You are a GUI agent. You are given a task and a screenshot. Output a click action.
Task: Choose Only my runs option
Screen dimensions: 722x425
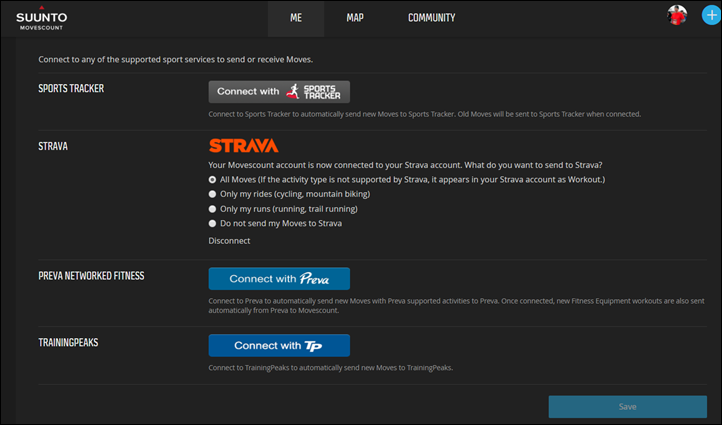(x=212, y=209)
